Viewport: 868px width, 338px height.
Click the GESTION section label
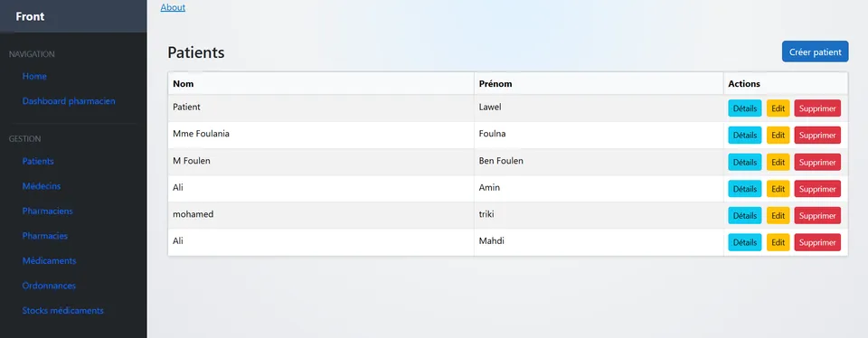pyautogui.click(x=25, y=139)
